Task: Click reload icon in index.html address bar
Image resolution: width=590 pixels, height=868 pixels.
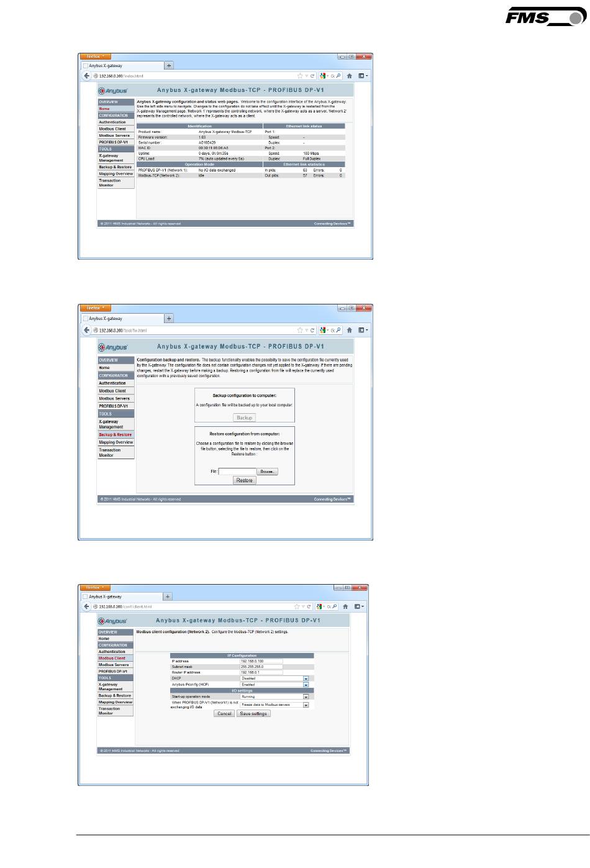Action: [x=312, y=76]
